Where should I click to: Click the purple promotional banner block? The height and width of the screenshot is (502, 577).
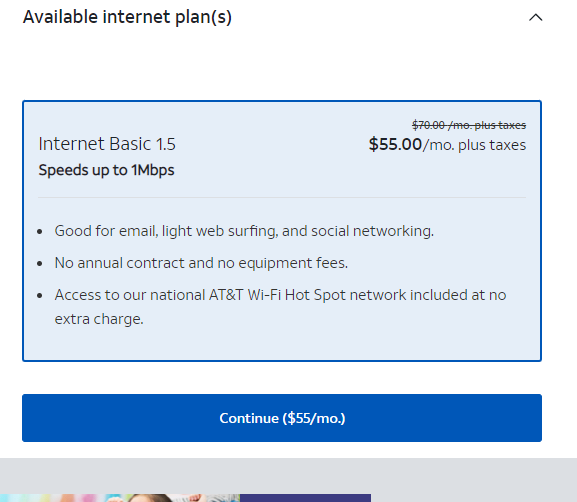[x=305, y=498]
